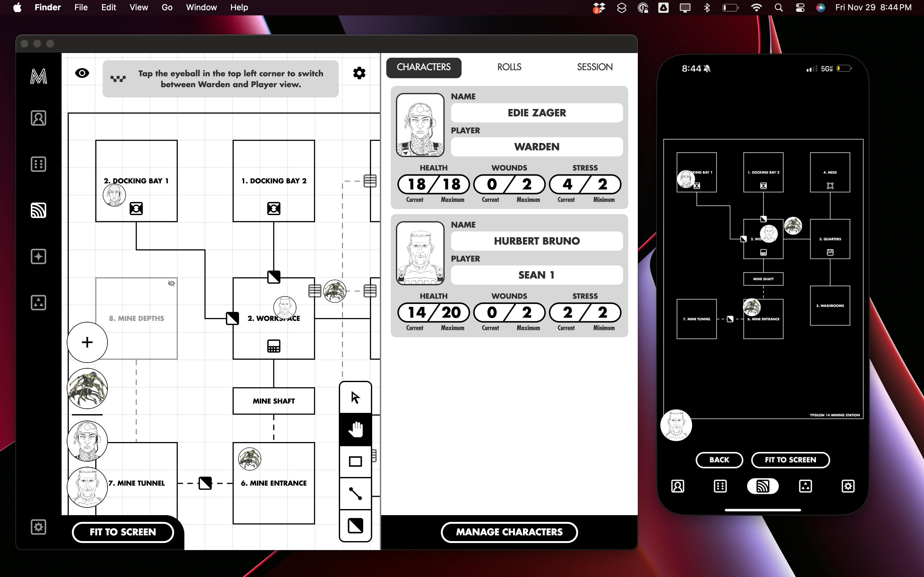Select the door marker tool
This screenshot has height=577, width=924.
pyautogui.click(x=355, y=526)
